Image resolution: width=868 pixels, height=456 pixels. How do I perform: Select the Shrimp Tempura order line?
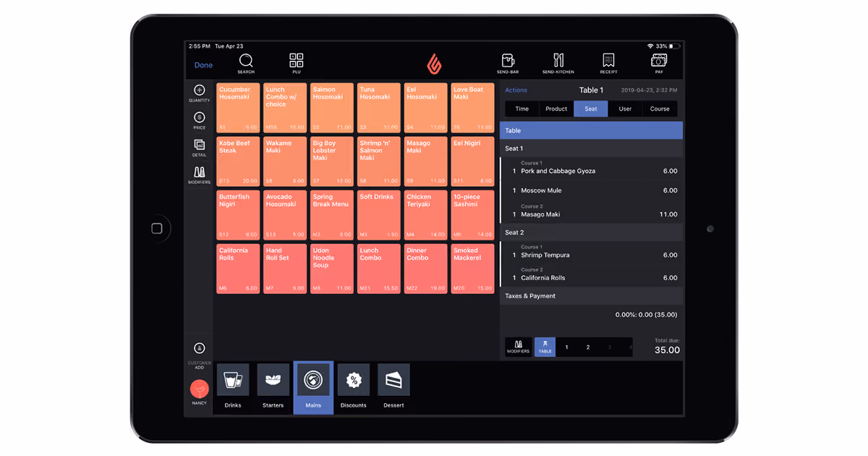point(592,252)
